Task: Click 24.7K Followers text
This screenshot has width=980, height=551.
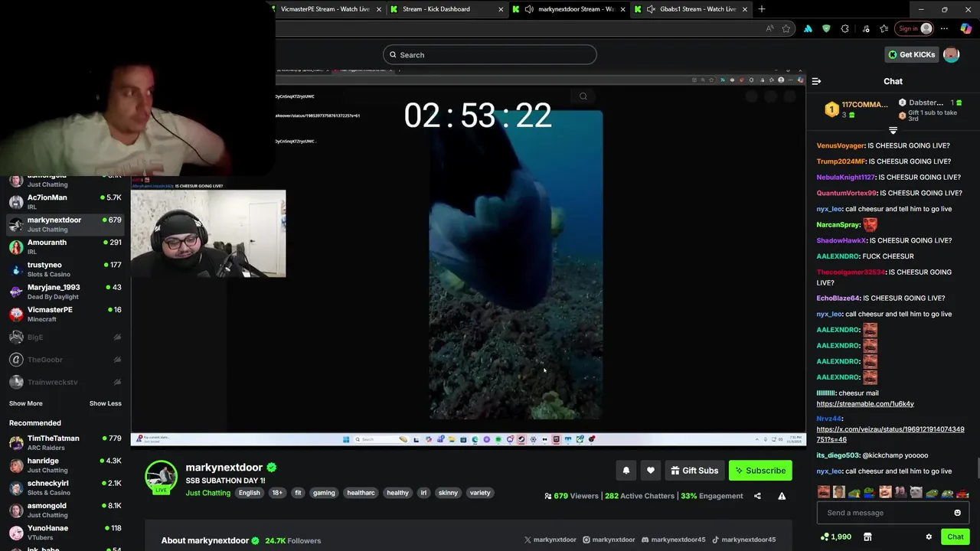Action: tap(293, 540)
